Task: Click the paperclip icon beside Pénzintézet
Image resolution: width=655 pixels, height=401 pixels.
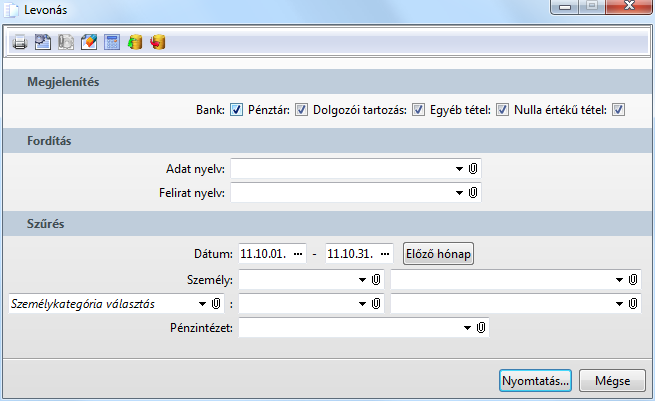Action: coord(481,327)
